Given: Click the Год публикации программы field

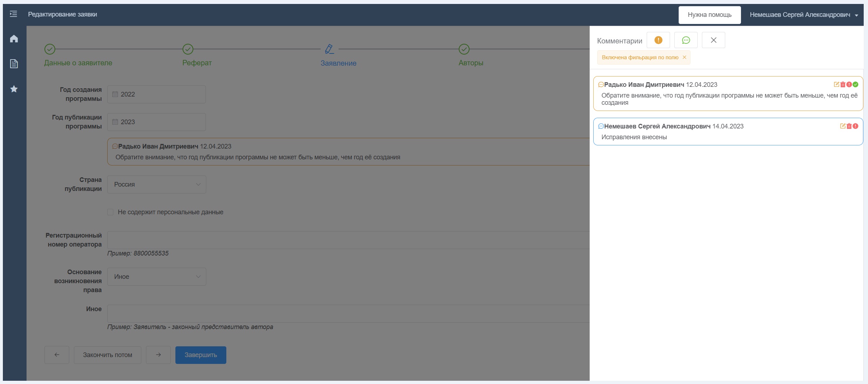Looking at the screenshot, I should (x=157, y=122).
